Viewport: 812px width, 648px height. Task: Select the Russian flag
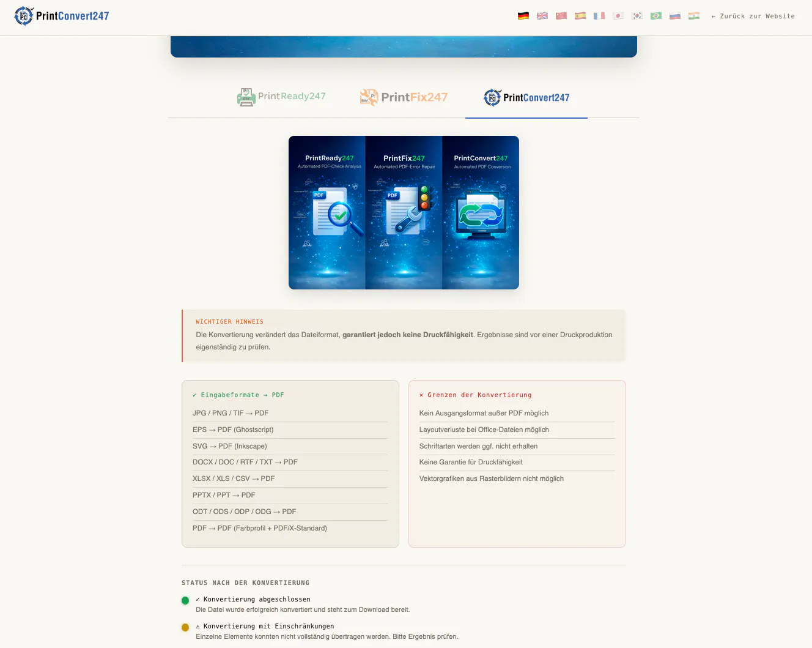(675, 16)
